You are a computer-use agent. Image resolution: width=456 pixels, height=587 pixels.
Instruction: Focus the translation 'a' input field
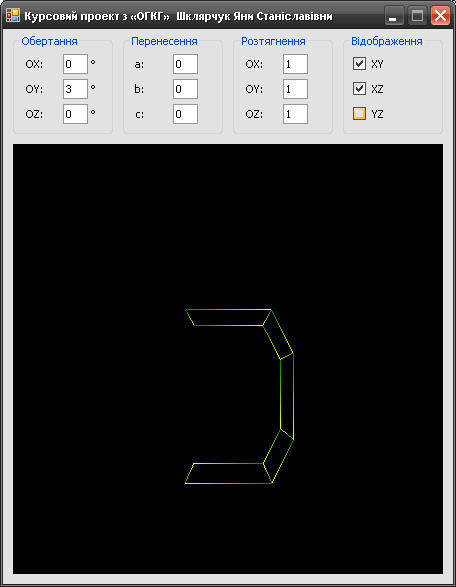[x=185, y=64]
